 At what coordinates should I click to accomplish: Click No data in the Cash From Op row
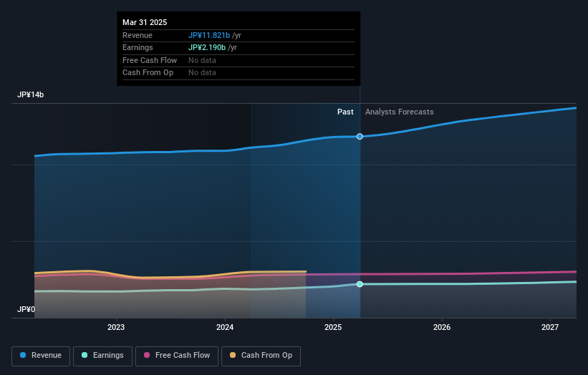click(x=202, y=73)
